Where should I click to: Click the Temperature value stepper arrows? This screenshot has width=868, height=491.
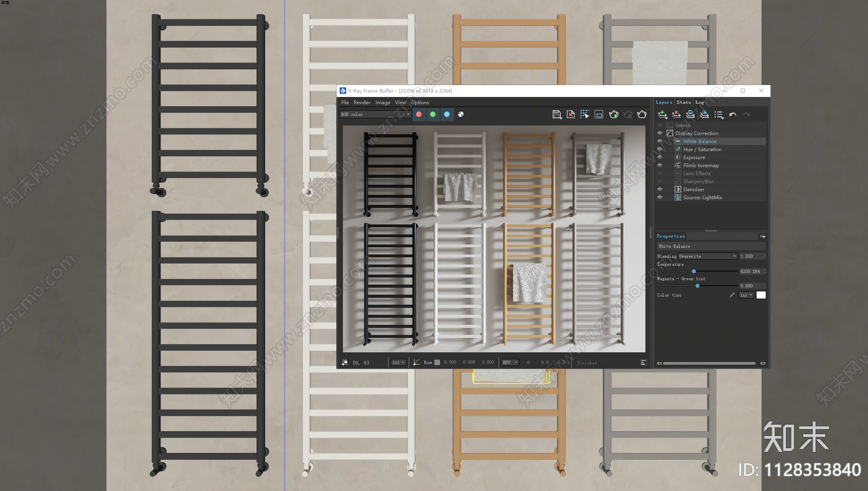tap(765, 271)
